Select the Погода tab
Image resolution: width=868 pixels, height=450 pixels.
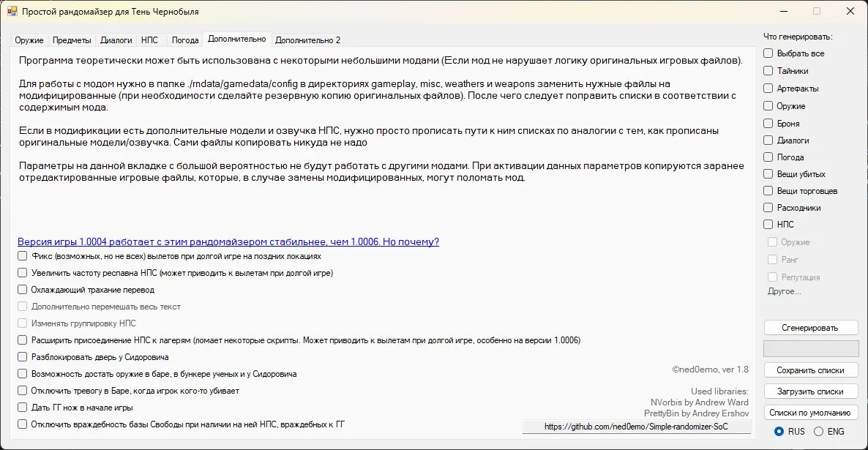click(185, 40)
